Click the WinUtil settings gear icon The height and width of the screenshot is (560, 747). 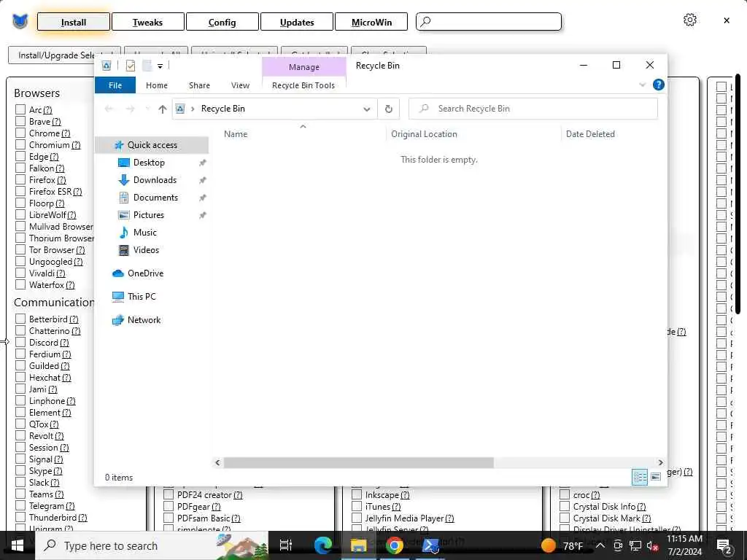pyautogui.click(x=690, y=20)
